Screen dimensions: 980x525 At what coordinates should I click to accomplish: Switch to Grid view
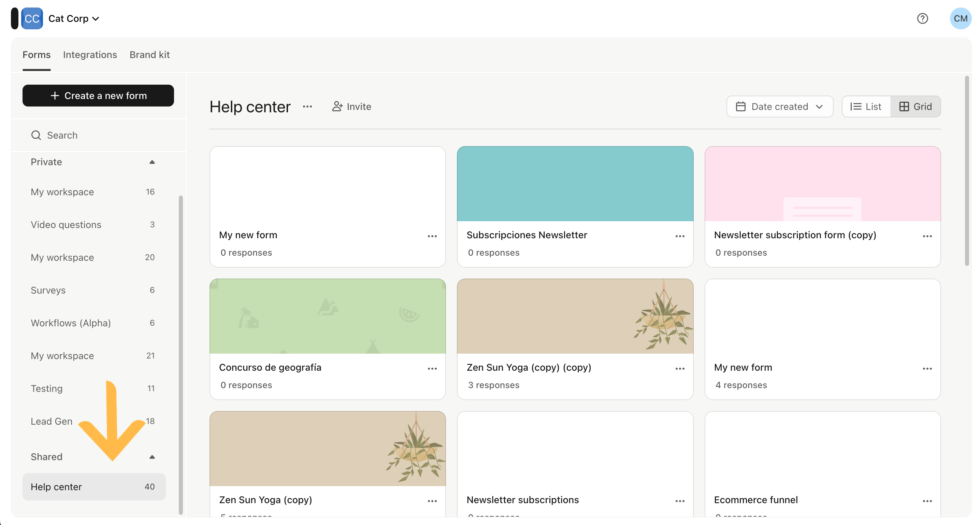[x=915, y=107]
